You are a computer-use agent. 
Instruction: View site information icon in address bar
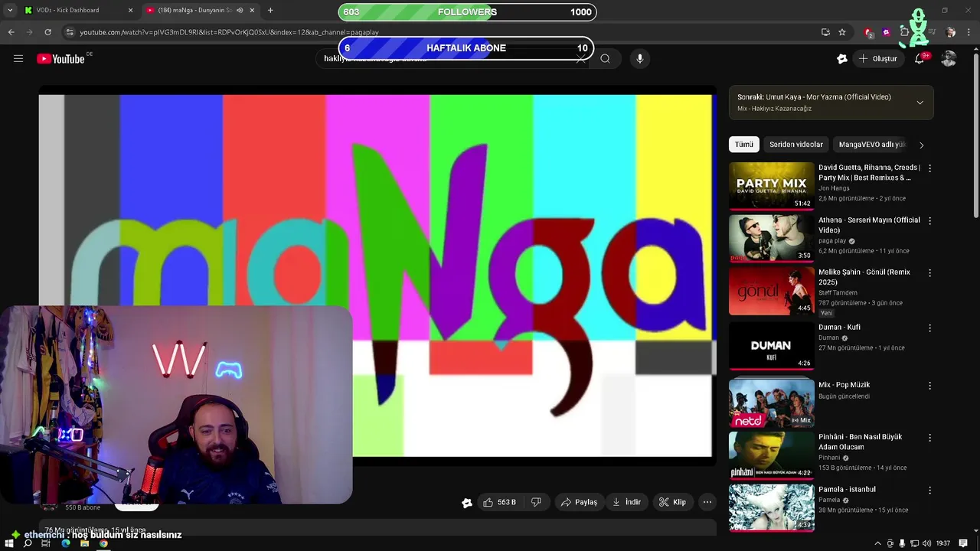tap(70, 32)
